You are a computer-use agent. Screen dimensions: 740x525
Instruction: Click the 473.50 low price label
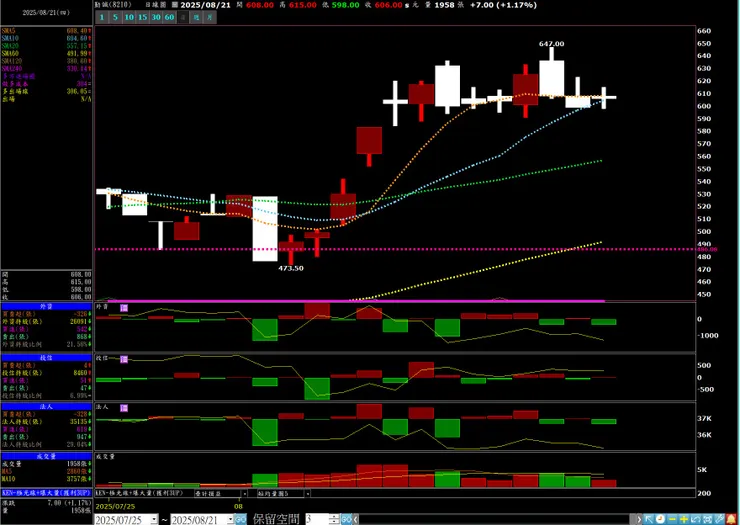291,268
